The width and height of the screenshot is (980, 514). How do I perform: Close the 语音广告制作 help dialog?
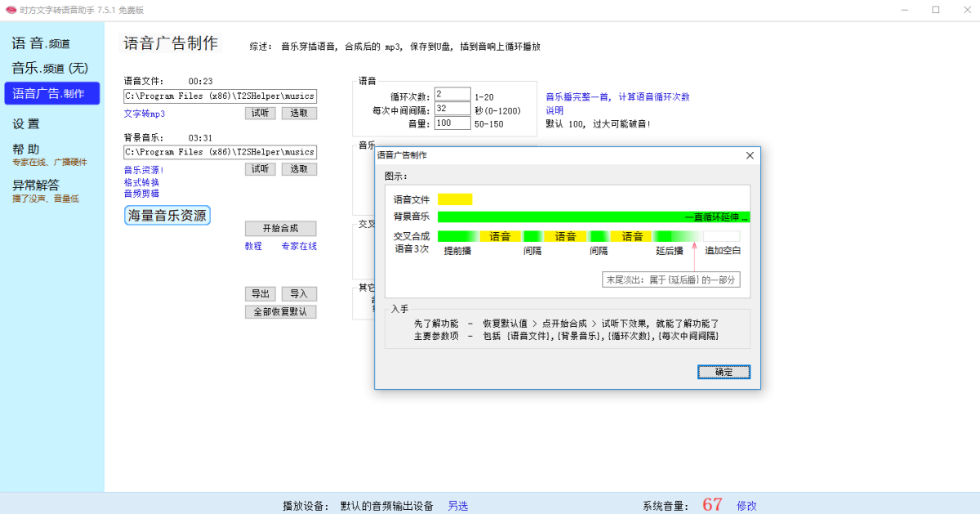coord(750,155)
